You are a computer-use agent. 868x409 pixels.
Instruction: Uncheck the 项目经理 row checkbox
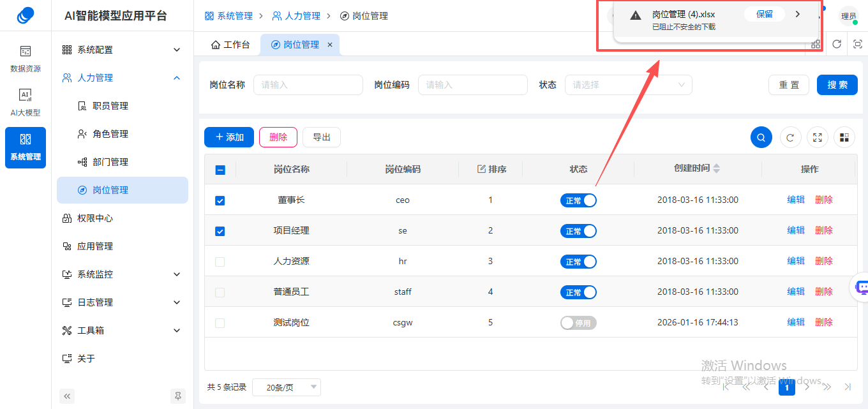point(220,231)
